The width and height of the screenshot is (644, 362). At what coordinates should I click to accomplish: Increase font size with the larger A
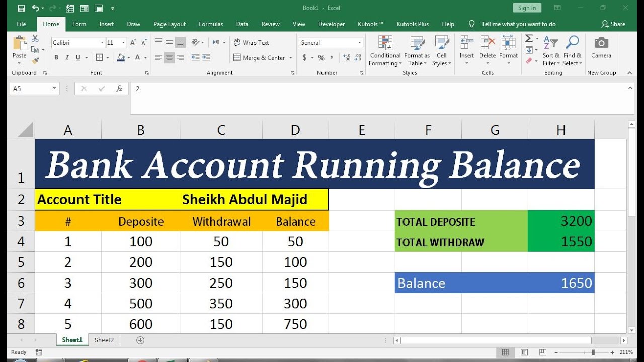(x=133, y=43)
